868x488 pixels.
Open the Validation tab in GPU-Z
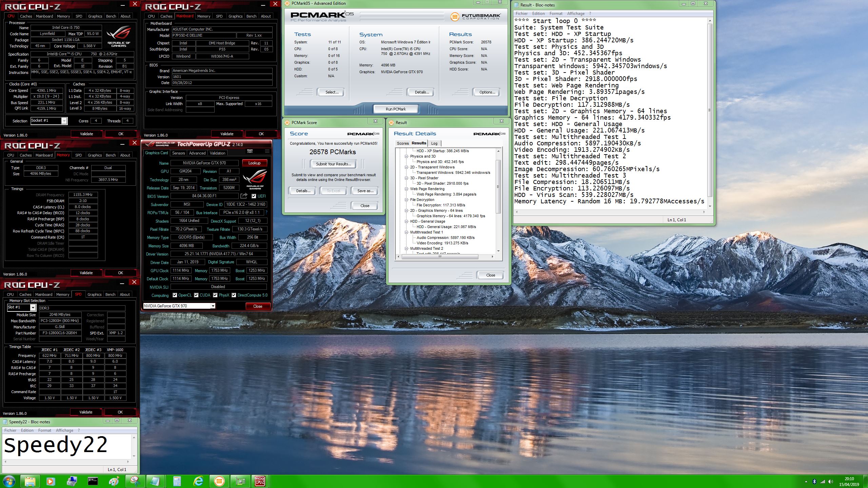pos(217,153)
